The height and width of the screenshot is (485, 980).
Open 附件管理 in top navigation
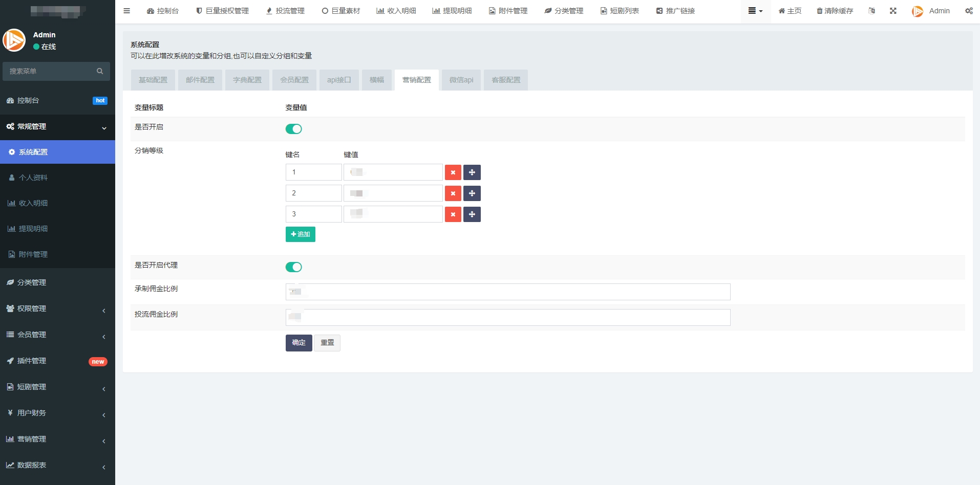[508, 11]
